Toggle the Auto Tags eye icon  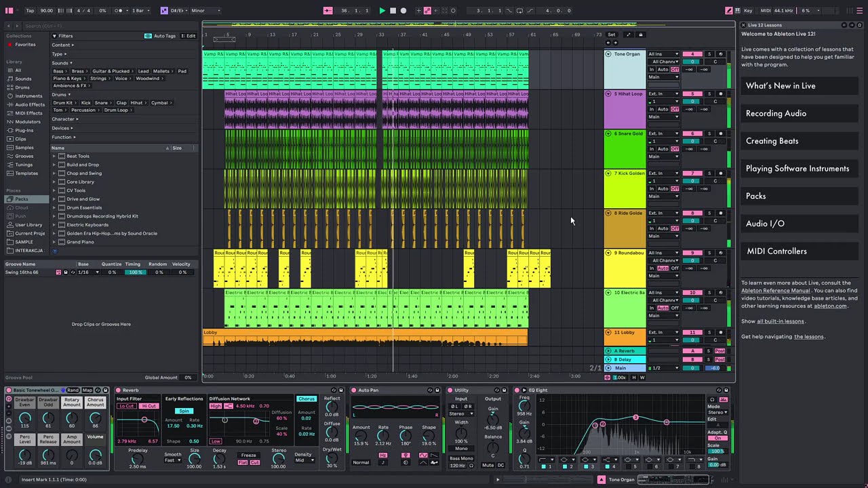pyautogui.click(x=148, y=36)
